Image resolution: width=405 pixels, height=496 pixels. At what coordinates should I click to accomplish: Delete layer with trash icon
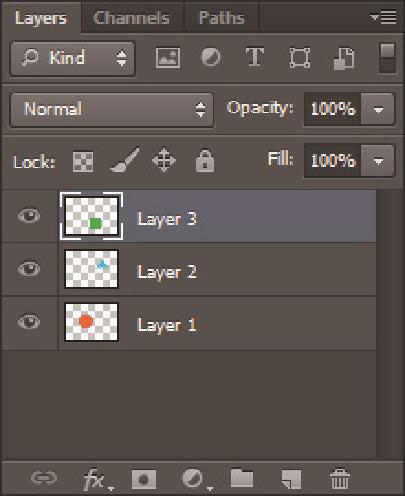[340, 478]
